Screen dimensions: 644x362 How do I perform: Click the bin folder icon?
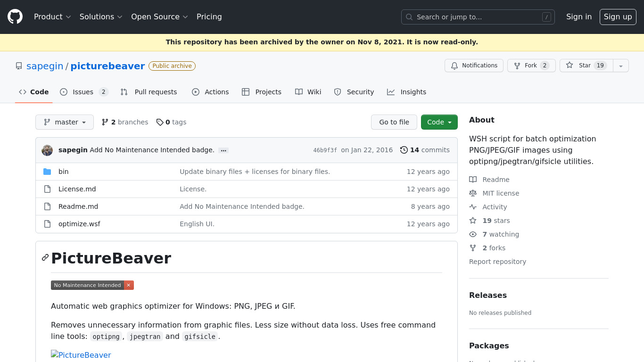(x=47, y=172)
